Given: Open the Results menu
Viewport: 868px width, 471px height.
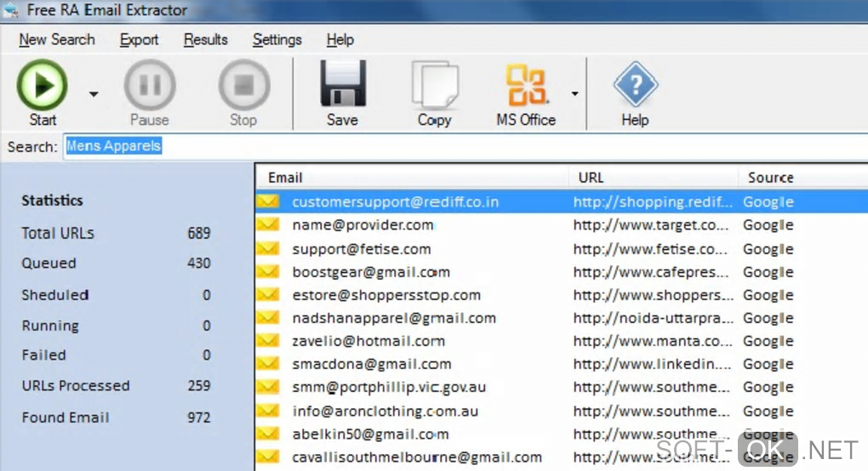Looking at the screenshot, I should point(205,40).
